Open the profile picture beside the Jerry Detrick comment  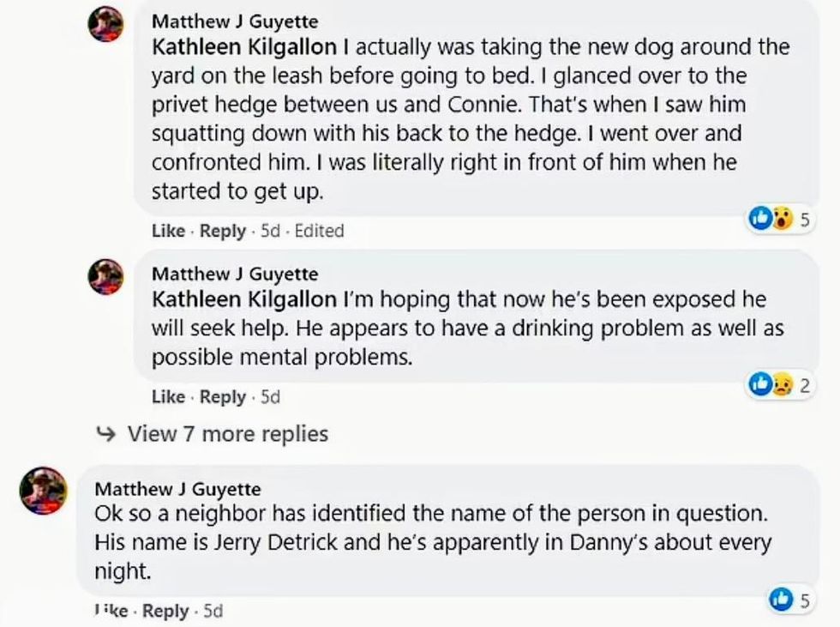43,491
